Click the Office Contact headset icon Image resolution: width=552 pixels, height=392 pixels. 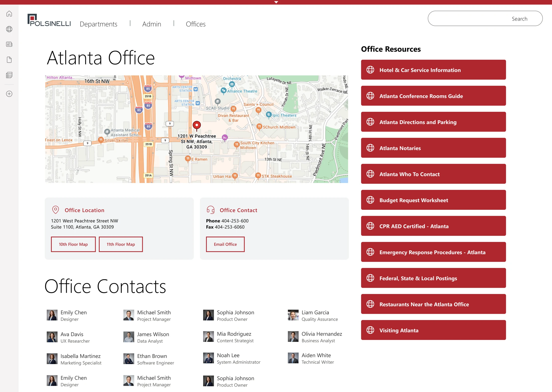point(210,210)
